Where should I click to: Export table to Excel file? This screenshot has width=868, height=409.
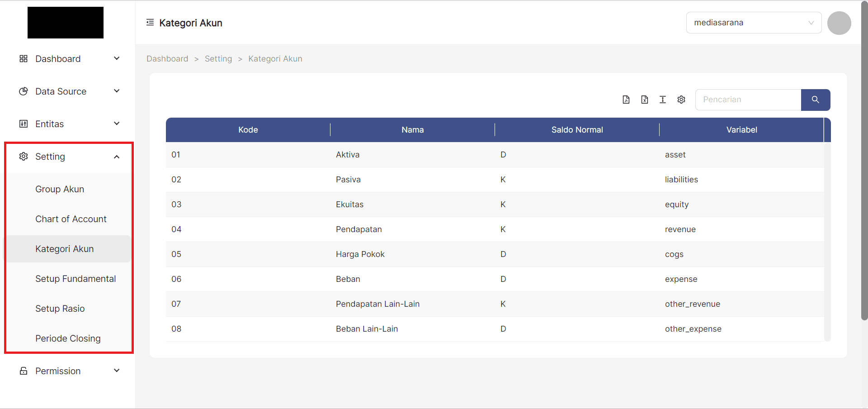[644, 100]
